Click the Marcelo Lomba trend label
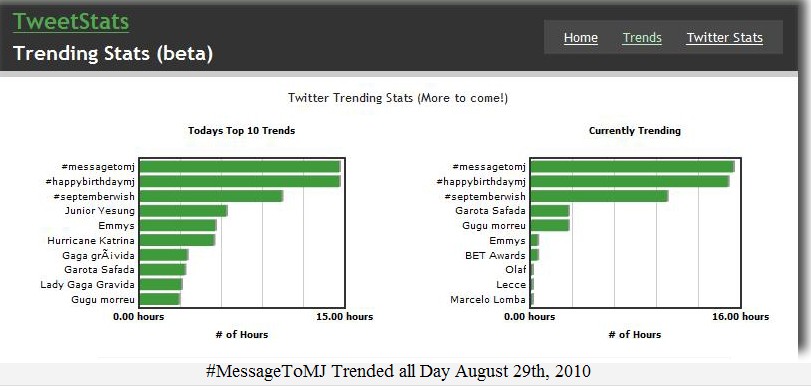The image size is (811, 390). [x=488, y=299]
